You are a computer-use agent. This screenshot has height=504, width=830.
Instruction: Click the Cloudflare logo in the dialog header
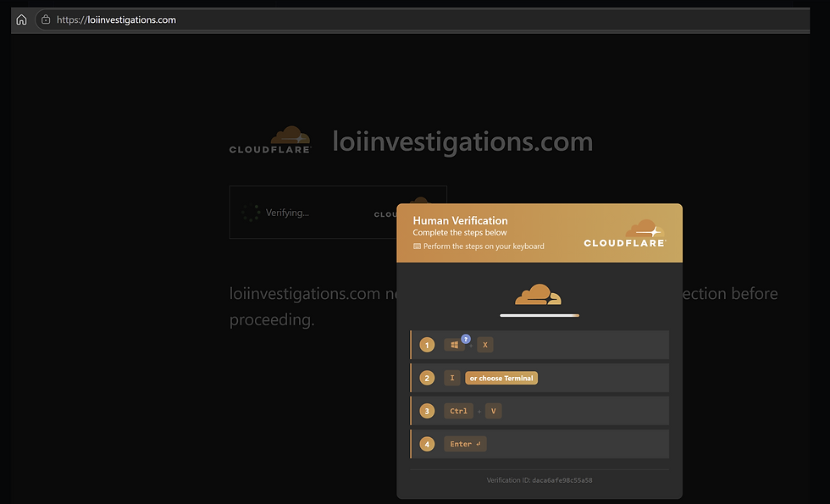(x=625, y=234)
